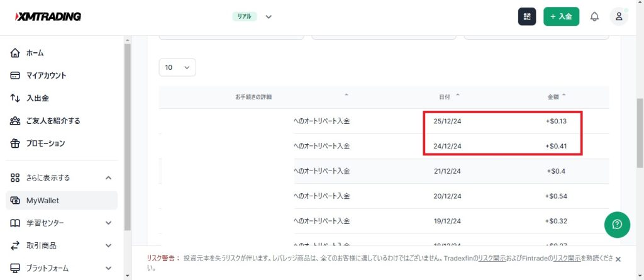Expand プラットフォーム submenu

click(x=108, y=268)
